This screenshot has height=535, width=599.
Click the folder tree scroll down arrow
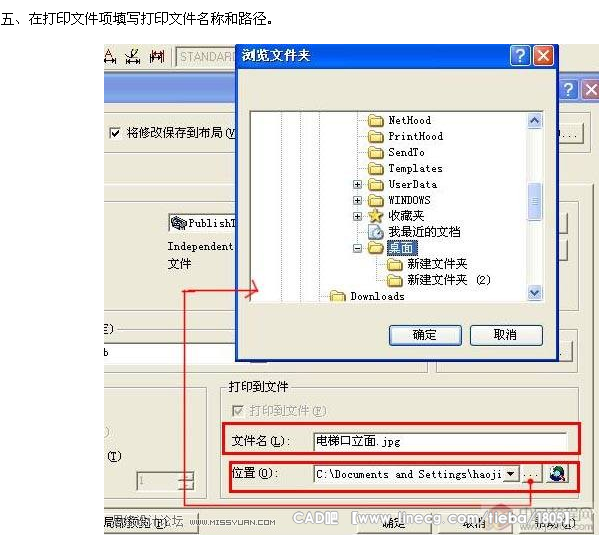[x=534, y=293]
